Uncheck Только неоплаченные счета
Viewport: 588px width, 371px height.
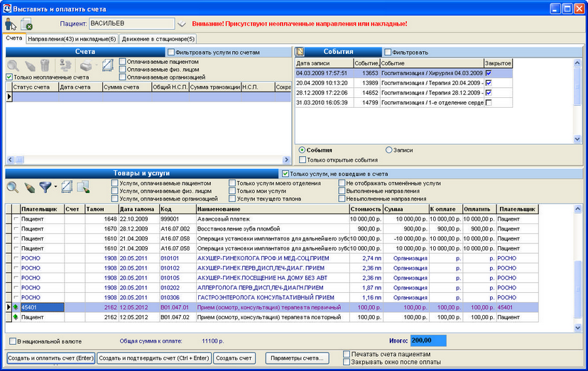point(9,77)
